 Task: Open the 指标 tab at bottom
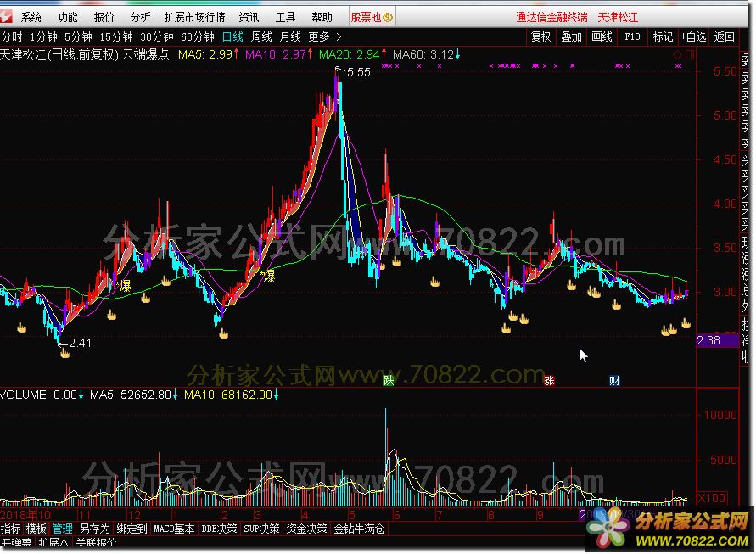click(11, 529)
